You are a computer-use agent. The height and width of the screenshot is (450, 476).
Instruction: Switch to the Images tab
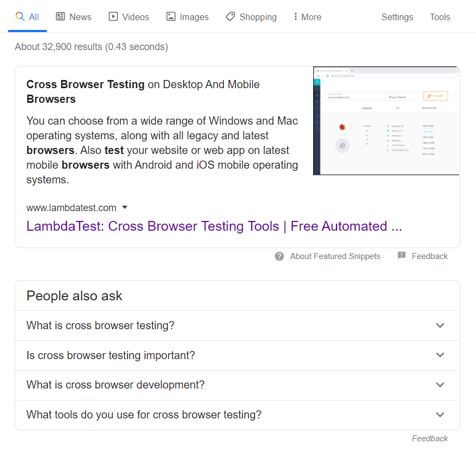click(x=187, y=16)
